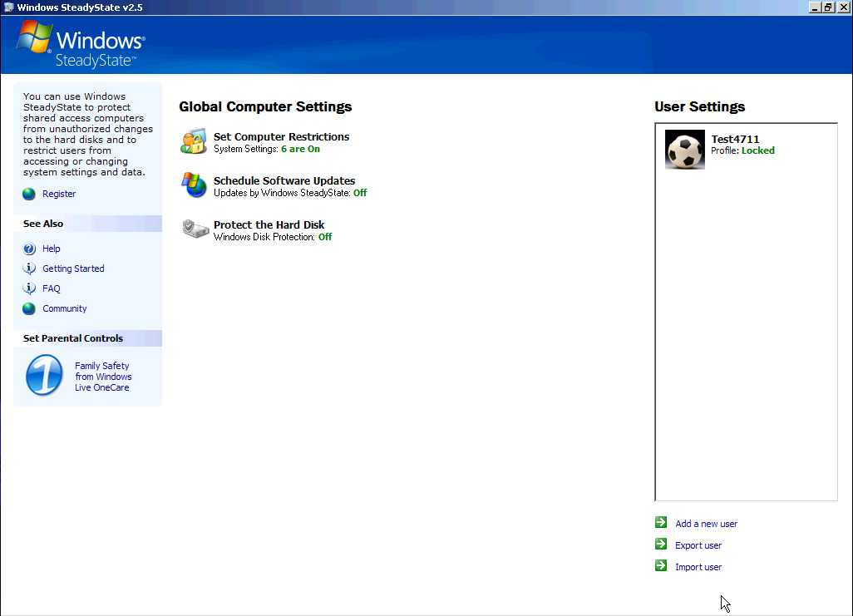
Task: Click Import user
Action: [698, 567]
